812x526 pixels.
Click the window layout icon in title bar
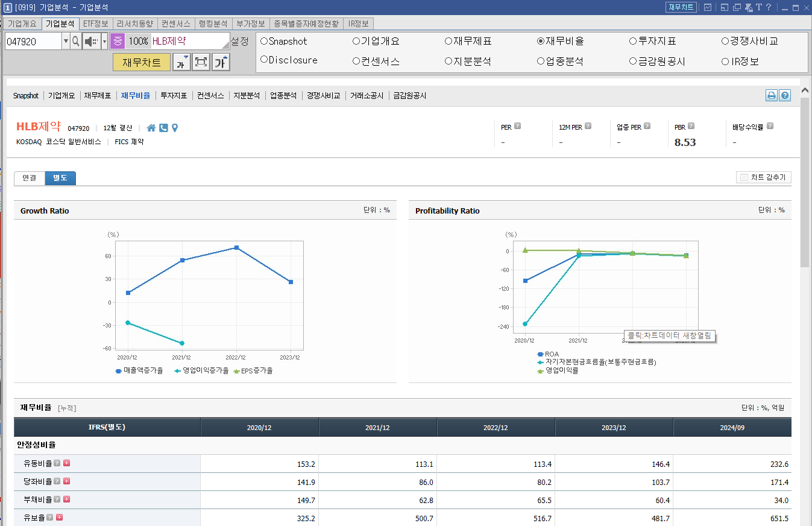724,7
